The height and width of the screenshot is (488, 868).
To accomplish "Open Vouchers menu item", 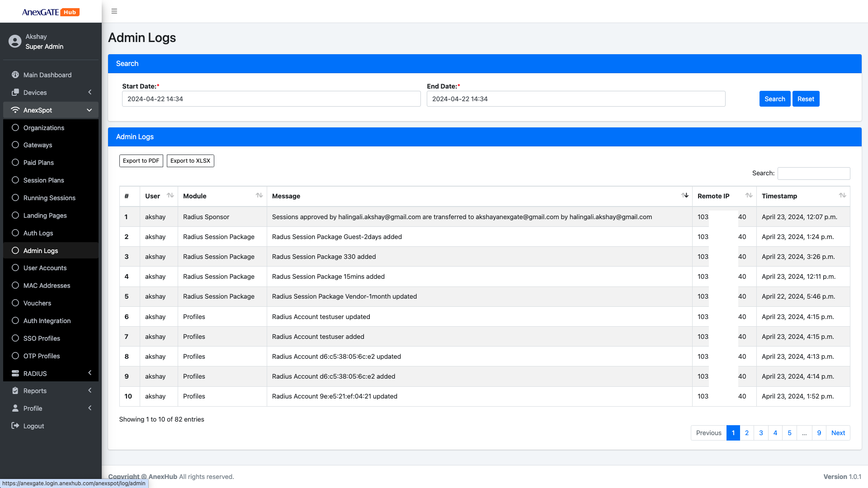I will coord(37,303).
